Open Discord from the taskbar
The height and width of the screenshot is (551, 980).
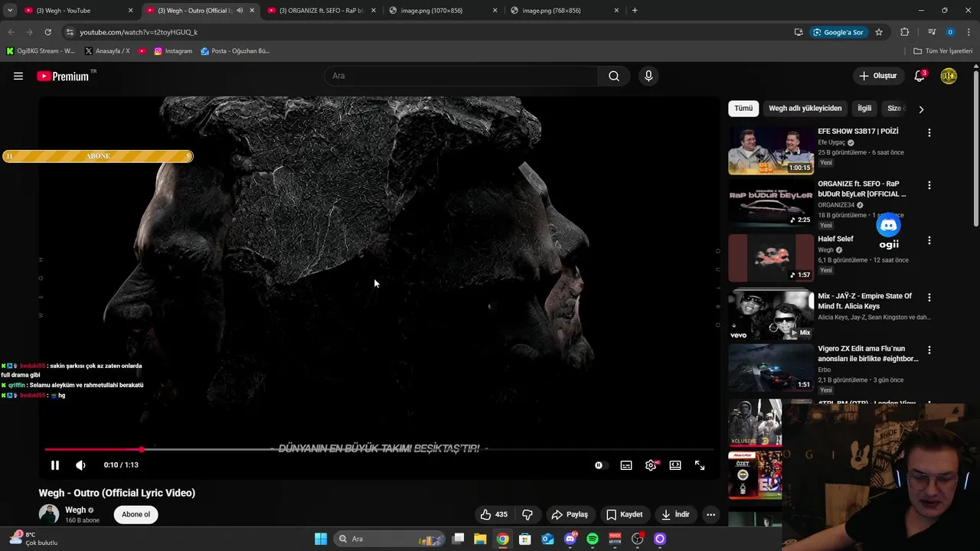click(570, 539)
